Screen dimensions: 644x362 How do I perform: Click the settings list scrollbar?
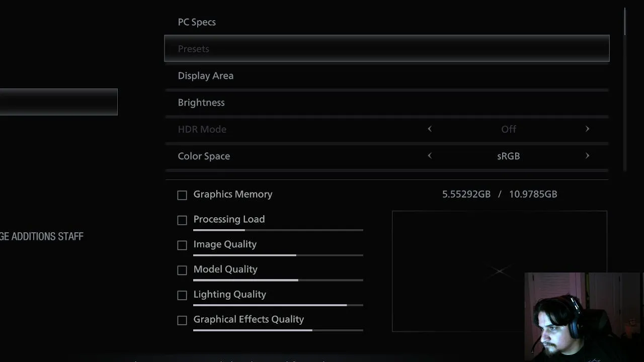click(x=624, y=21)
